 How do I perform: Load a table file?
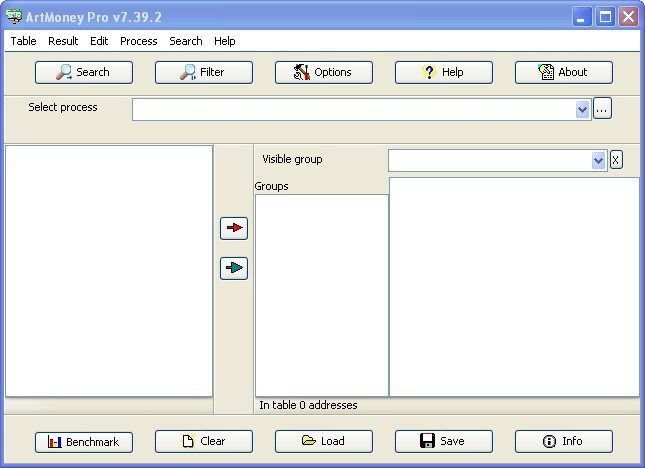pyautogui.click(x=324, y=441)
